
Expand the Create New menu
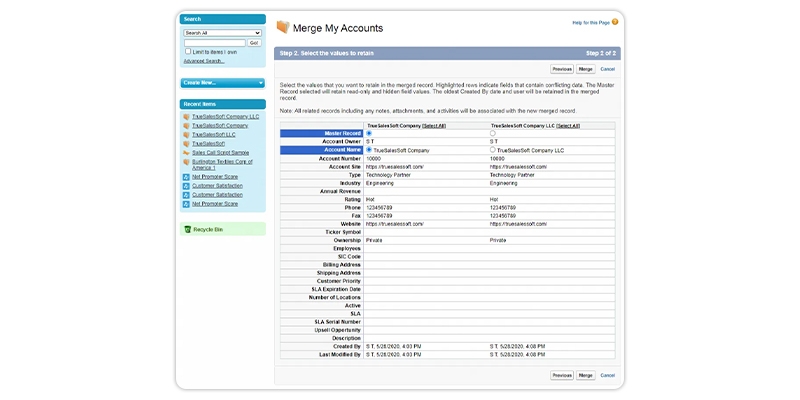tap(222, 83)
